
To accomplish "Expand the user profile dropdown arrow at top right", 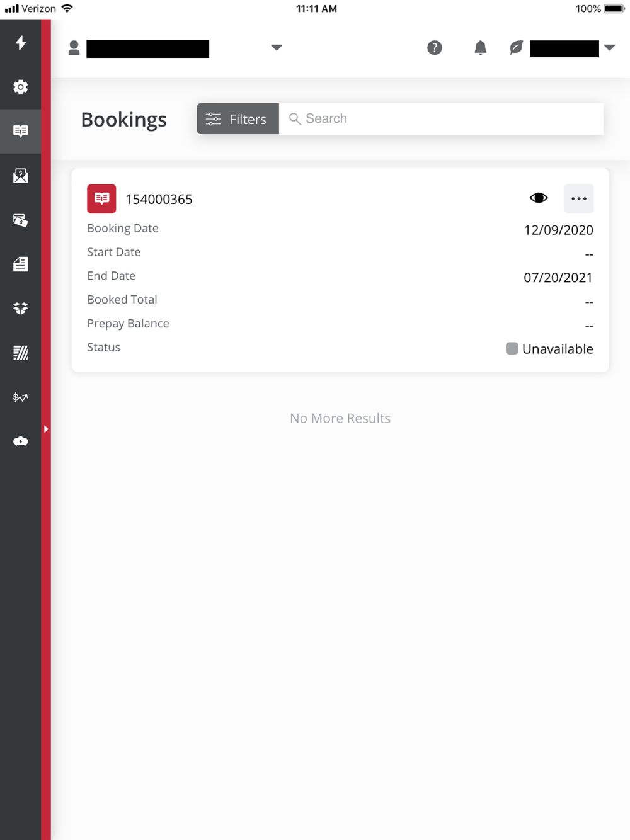I will coord(609,48).
